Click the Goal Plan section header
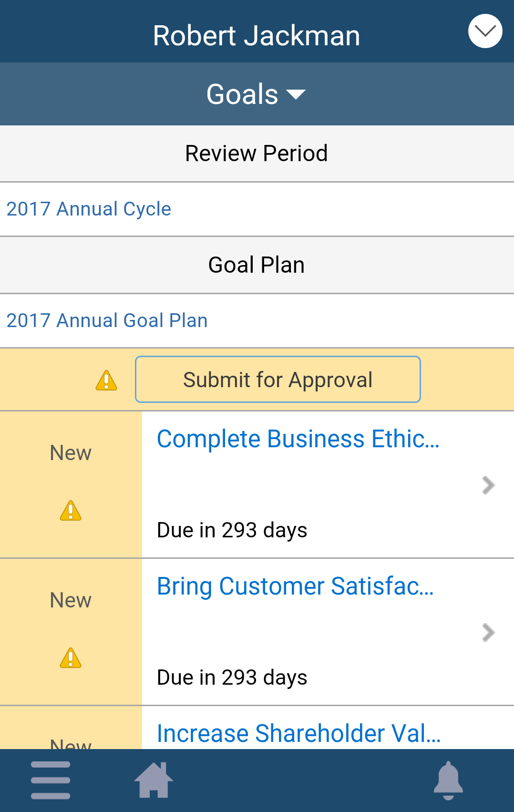 [x=257, y=265]
